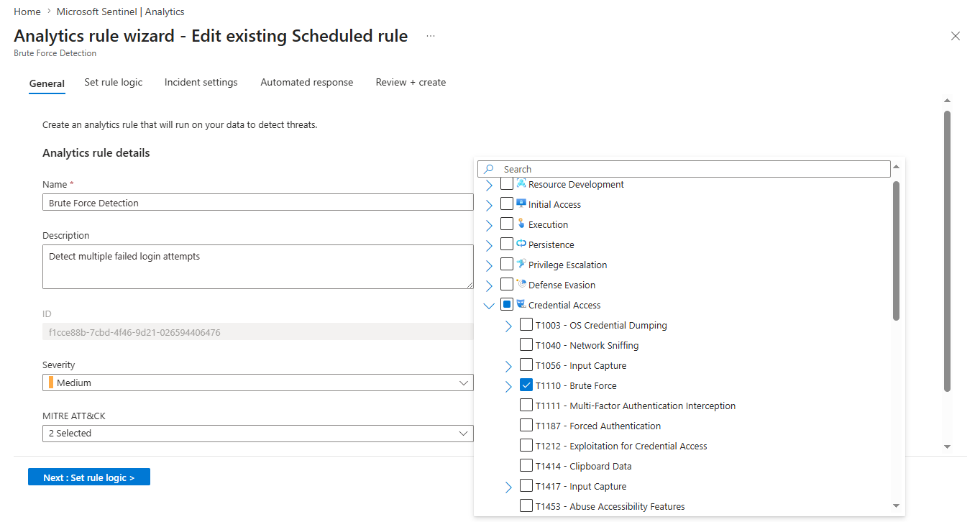Check T1453 Abuse Accessibility Features checkbox
The width and height of the screenshot is (980, 522).
526,506
